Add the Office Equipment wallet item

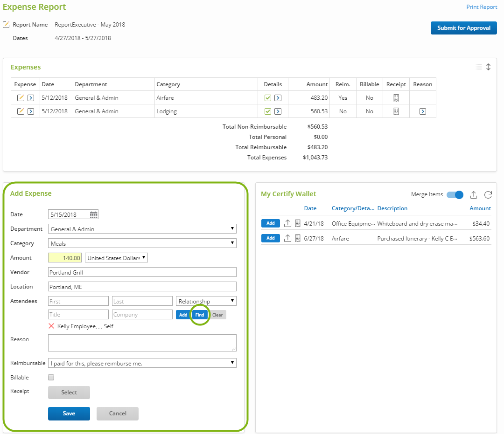pyautogui.click(x=270, y=223)
